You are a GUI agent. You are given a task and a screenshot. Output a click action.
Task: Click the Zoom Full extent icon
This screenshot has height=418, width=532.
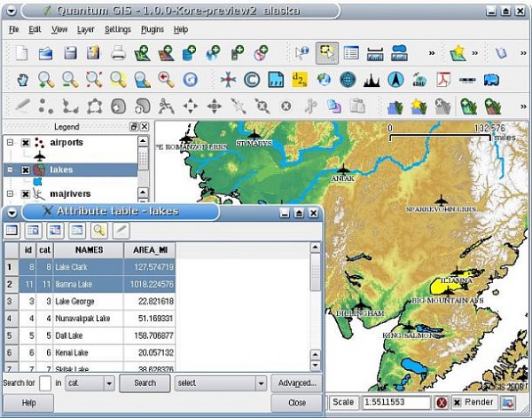tap(94, 80)
